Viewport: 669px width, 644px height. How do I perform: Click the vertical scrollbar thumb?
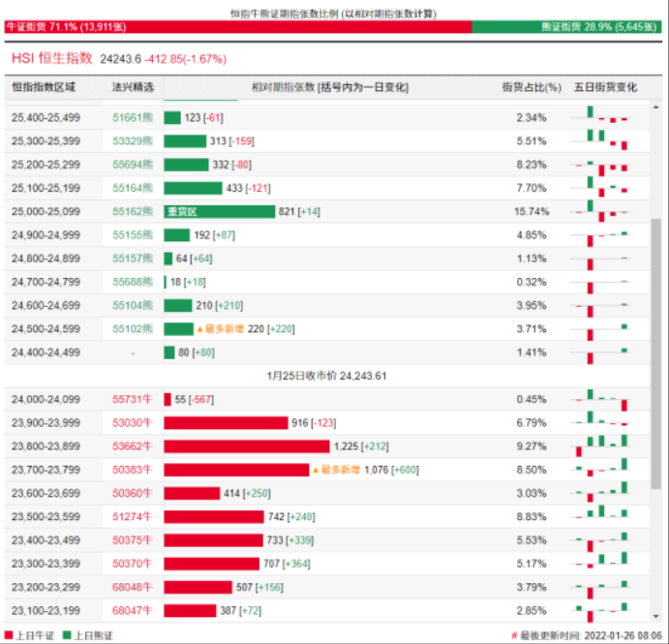pyautogui.click(x=655, y=353)
